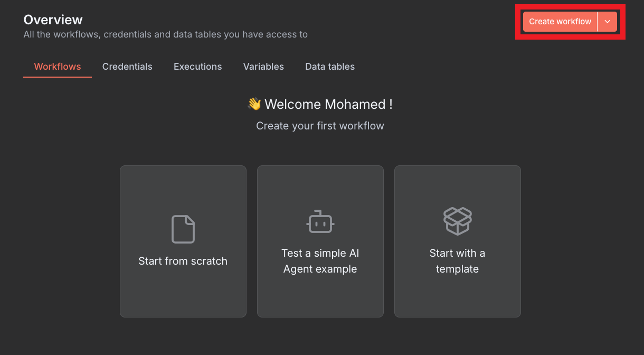
Task: View the Variables tab
Action: 263,67
